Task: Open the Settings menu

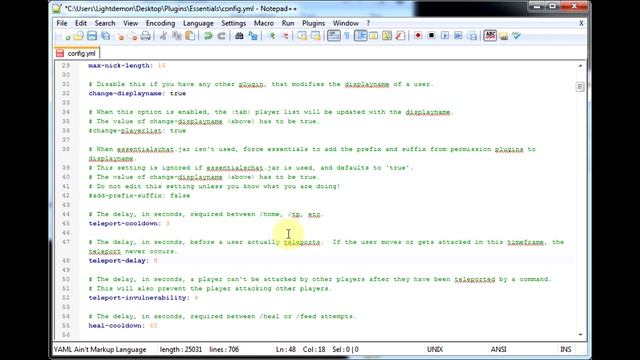Action: [233, 23]
